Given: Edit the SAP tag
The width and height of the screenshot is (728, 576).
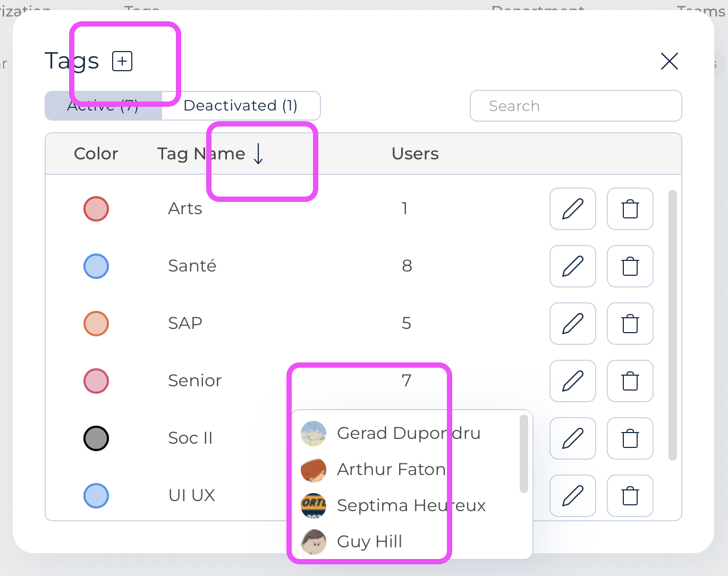Looking at the screenshot, I should tap(573, 324).
